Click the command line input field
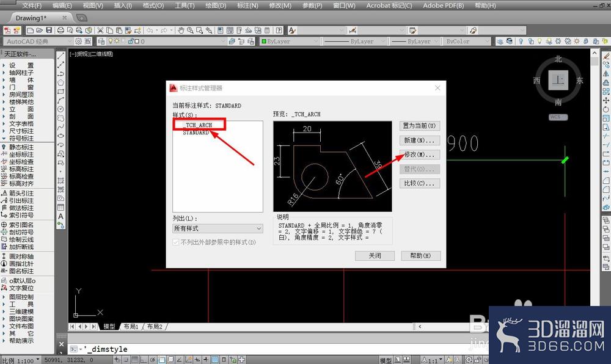The height and width of the screenshot is (364, 611). pyautogui.click(x=273, y=349)
